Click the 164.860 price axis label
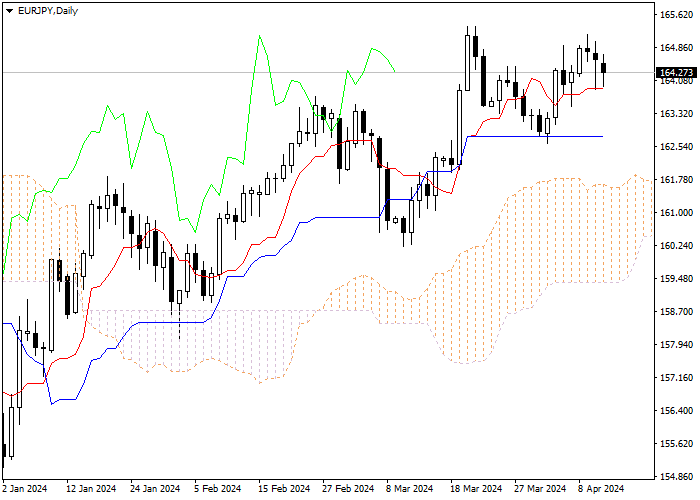The image size is (700, 500). click(x=676, y=48)
